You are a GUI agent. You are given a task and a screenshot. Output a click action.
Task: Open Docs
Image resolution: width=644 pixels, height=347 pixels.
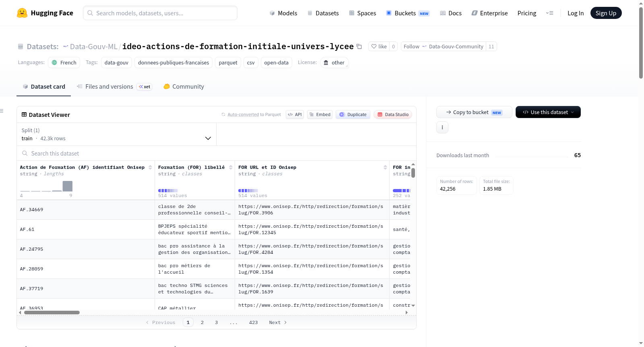[x=450, y=13]
